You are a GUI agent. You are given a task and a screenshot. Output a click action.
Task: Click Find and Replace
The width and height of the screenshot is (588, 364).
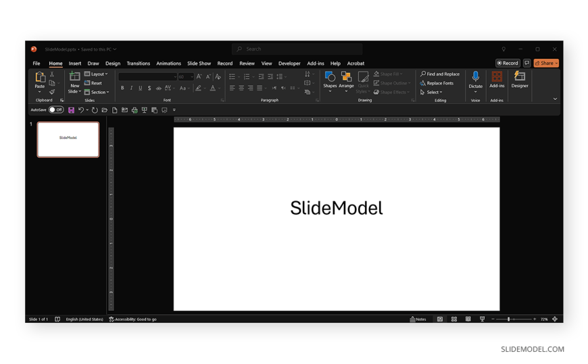click(440, 74)
